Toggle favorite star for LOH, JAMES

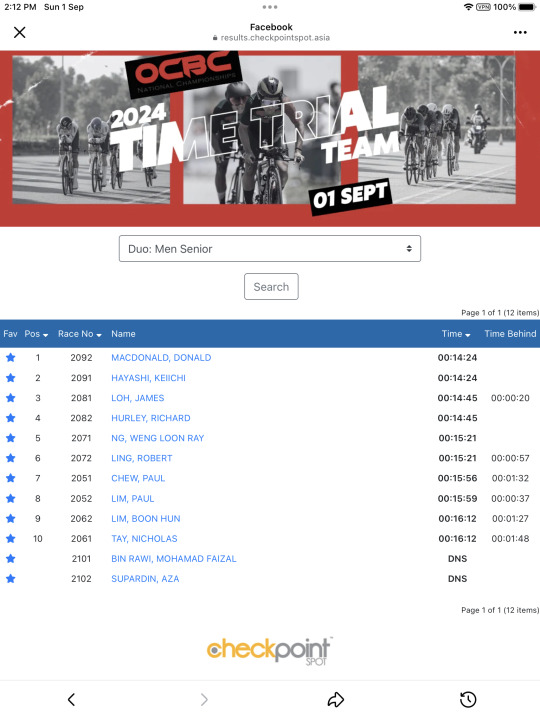(x=11, y=398)
